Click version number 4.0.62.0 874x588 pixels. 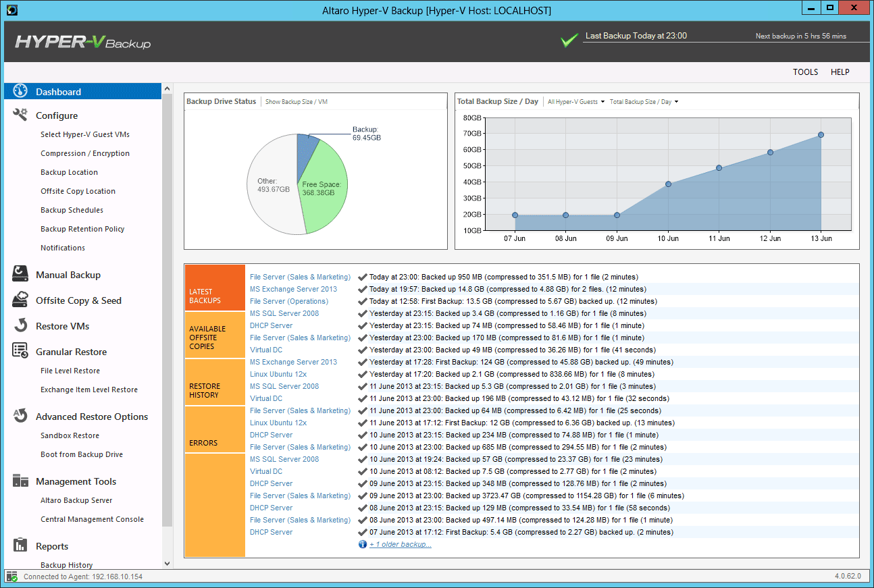[x=848, y=577]
